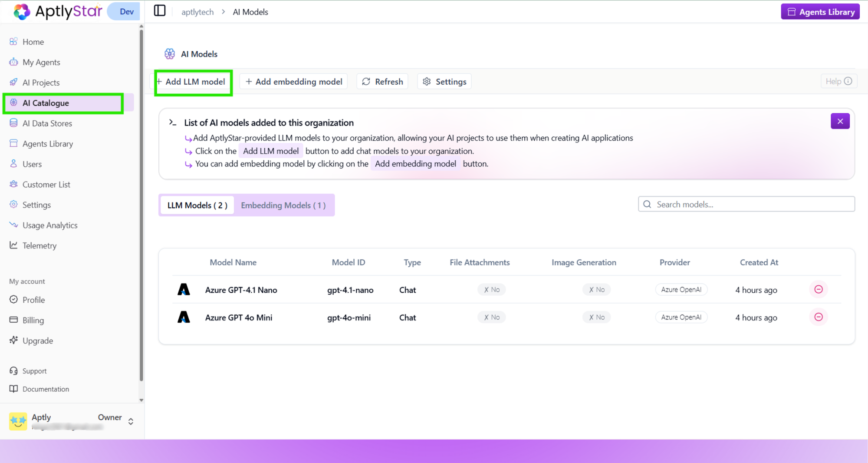
Task: Click AI Models heading icon
Action: coord(170,54)
